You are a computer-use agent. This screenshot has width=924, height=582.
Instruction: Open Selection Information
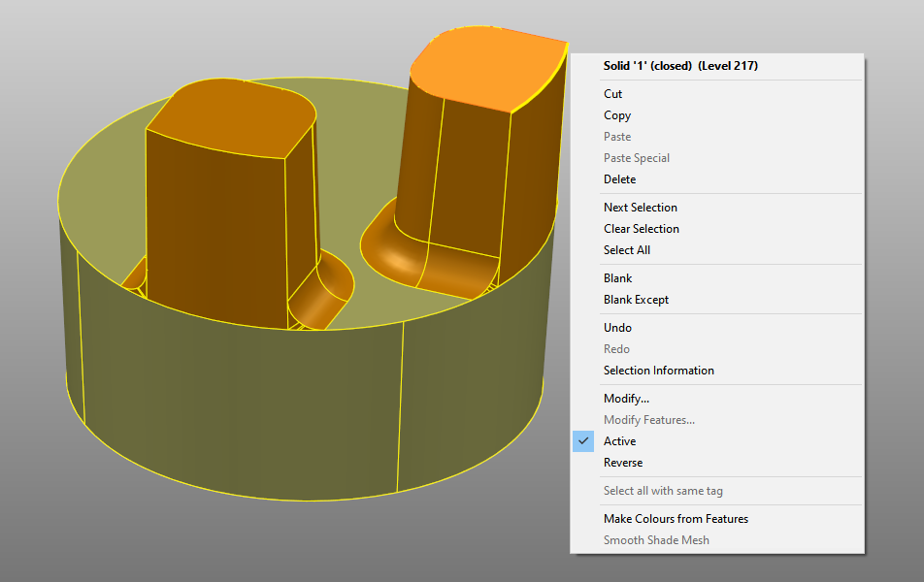click(658, 370)
